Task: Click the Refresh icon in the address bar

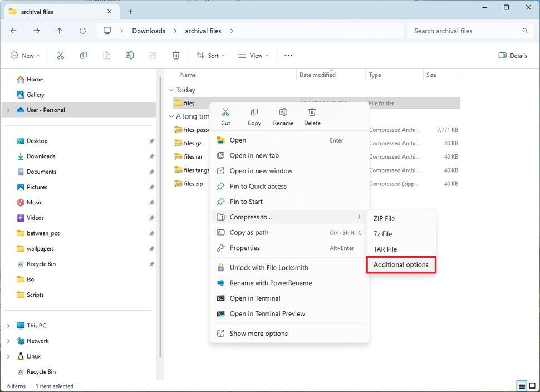Action: [83, 31]
